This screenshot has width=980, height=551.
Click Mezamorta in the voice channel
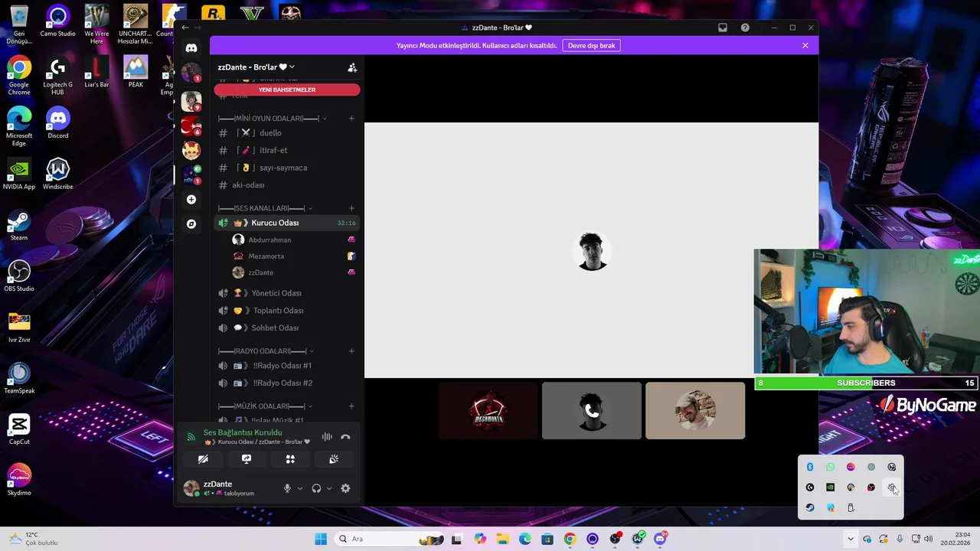[293, 256]
